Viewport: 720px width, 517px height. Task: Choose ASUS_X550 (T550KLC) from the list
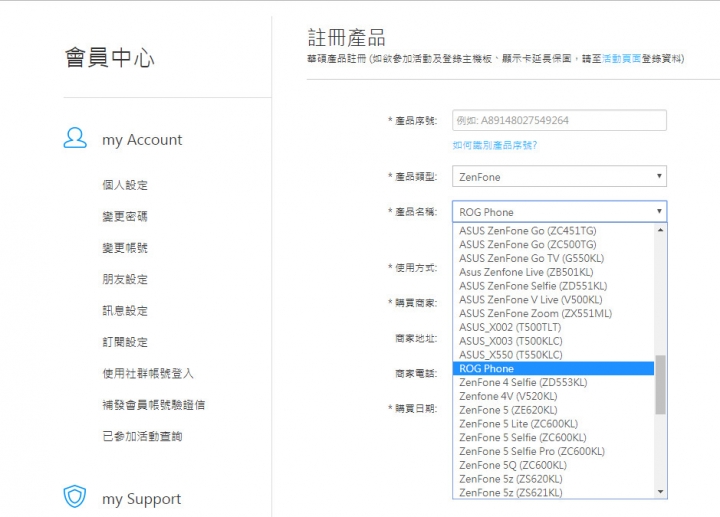553,354
